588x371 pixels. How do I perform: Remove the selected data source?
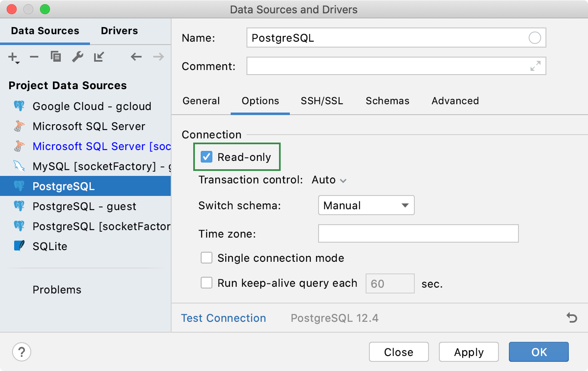[x=34, y=57]
